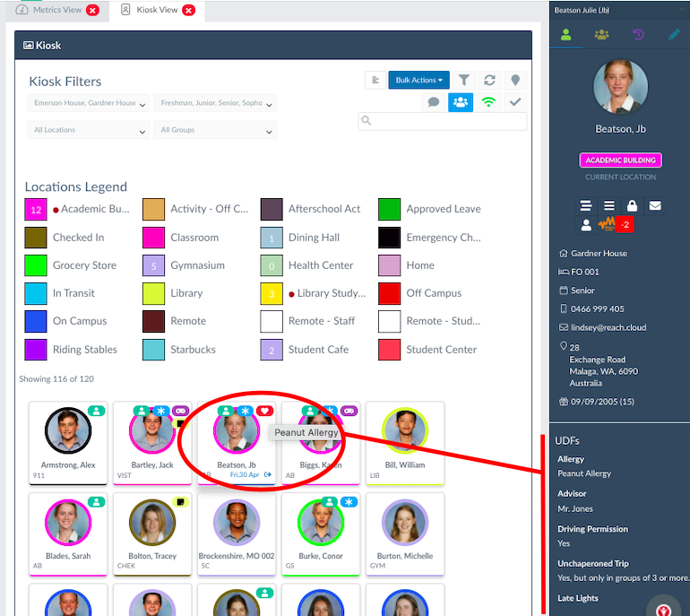Click the yellow note badge on Bolton, Tracey

pyautogui.click(x=180, y=501)
